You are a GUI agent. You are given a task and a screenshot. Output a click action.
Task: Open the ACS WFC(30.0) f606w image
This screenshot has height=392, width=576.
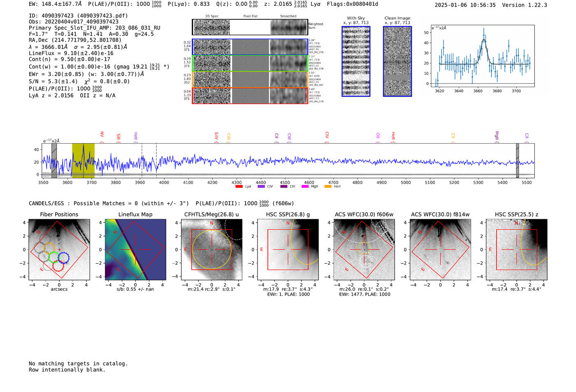(364, 250)
